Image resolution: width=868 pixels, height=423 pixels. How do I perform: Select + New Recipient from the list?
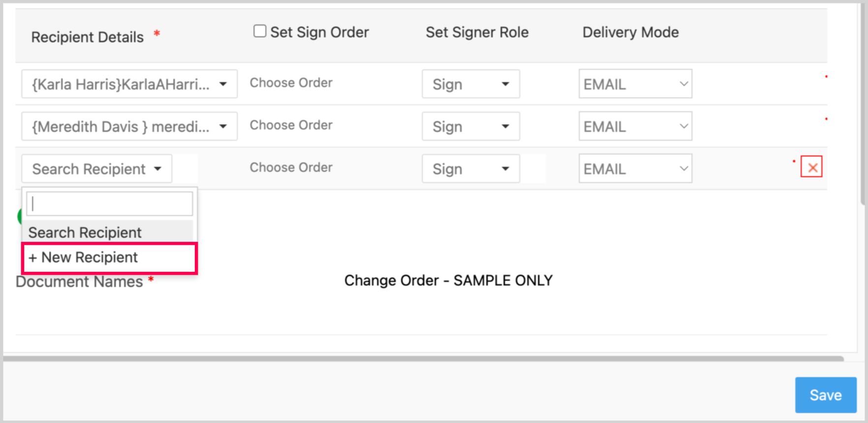click(109, 258)
